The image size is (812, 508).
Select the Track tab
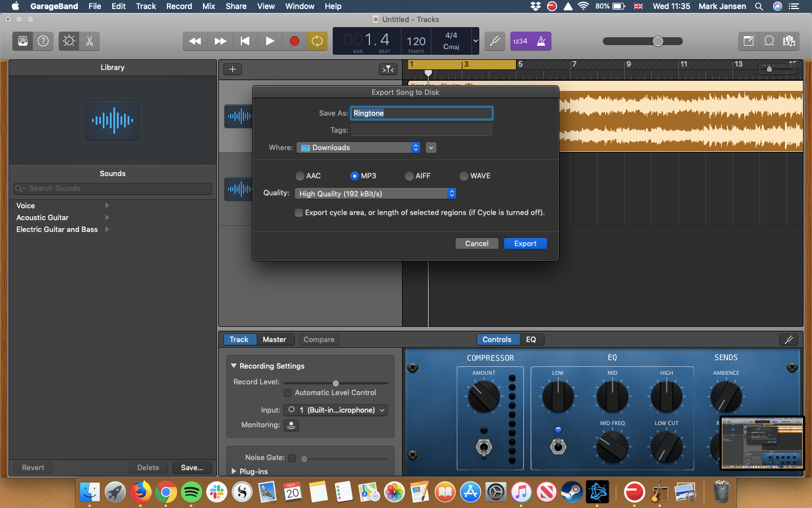(239, 339)
